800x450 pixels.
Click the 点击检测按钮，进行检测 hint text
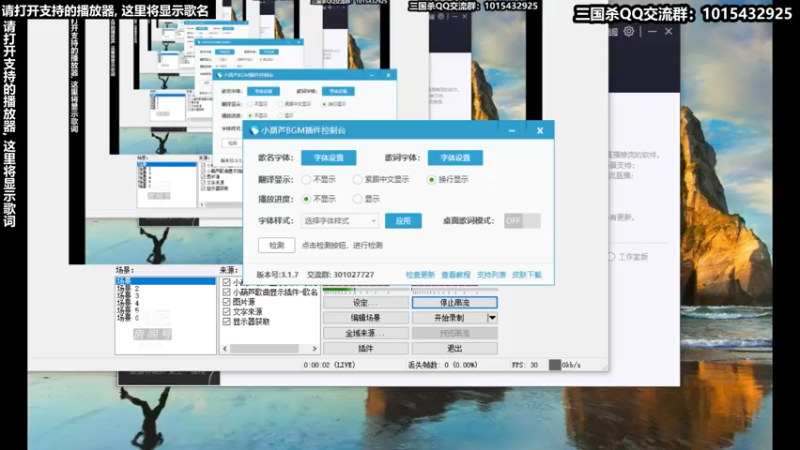click(x=342, y=245)
